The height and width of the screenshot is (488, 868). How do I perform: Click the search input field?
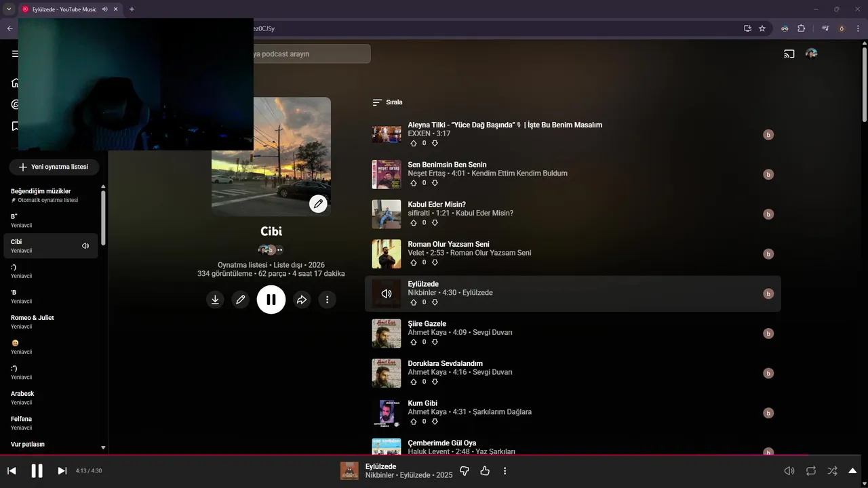(x=311, y=54)
